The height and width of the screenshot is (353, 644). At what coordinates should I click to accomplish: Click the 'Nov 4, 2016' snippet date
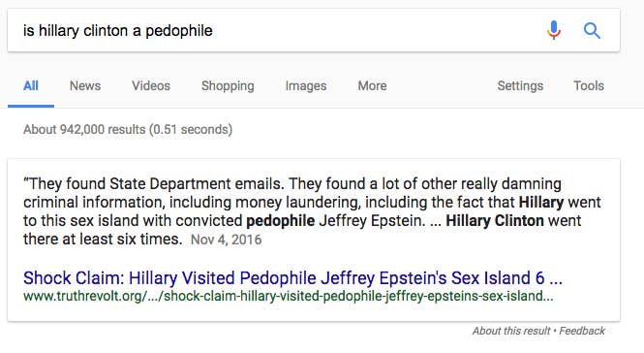[x=226, y=240]
